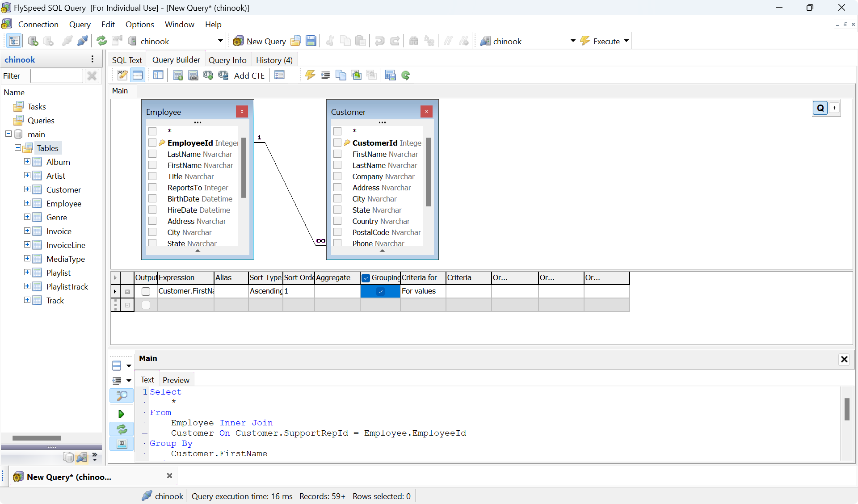Screen dimensions: 858x504
Task: Check the LastName field in Employee table
Action: tap(152, 154)
